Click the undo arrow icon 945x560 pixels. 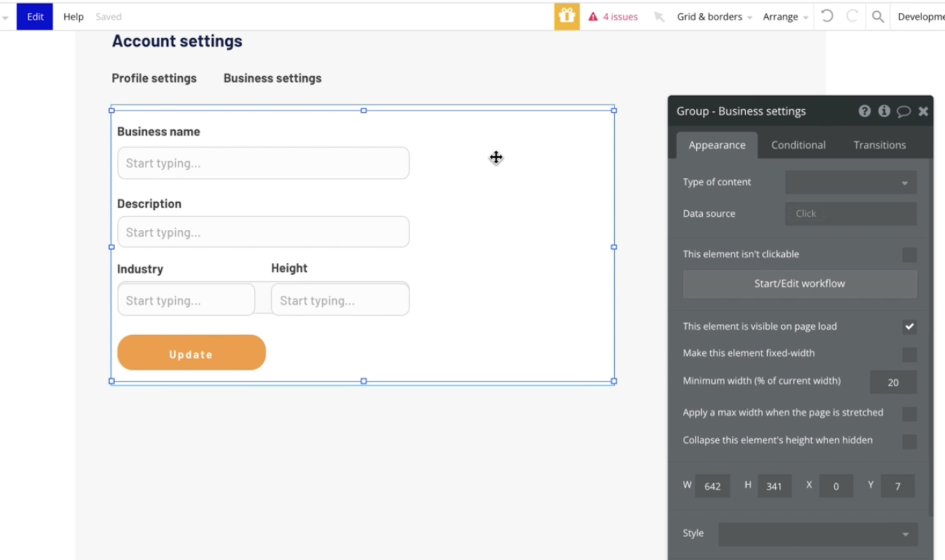(827, 16)
